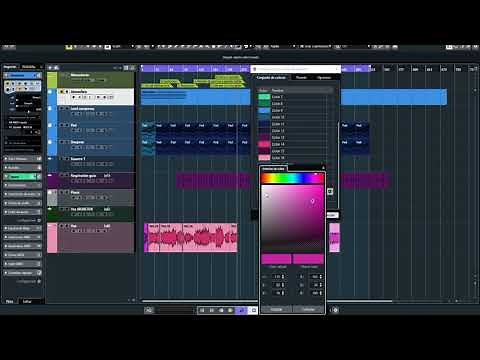Solo the Piano track
This screenshot has width=480, height=360.
click(66, 192)
